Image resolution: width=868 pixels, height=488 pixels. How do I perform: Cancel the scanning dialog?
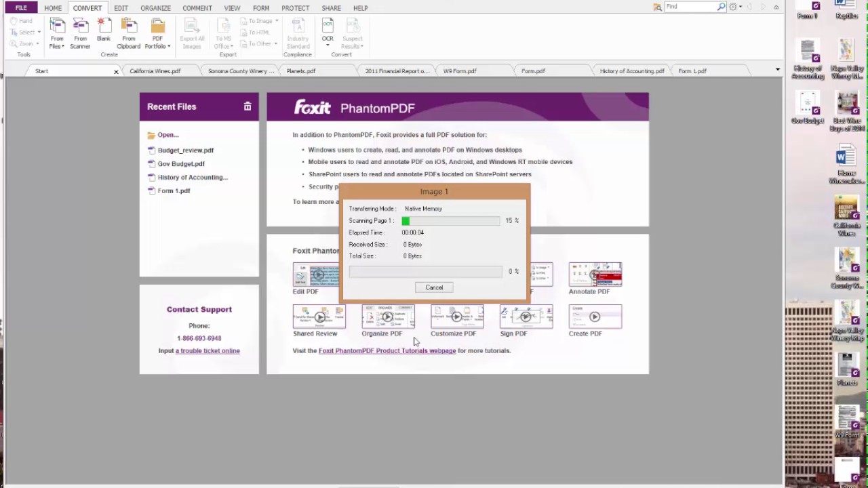pos(434,287)
